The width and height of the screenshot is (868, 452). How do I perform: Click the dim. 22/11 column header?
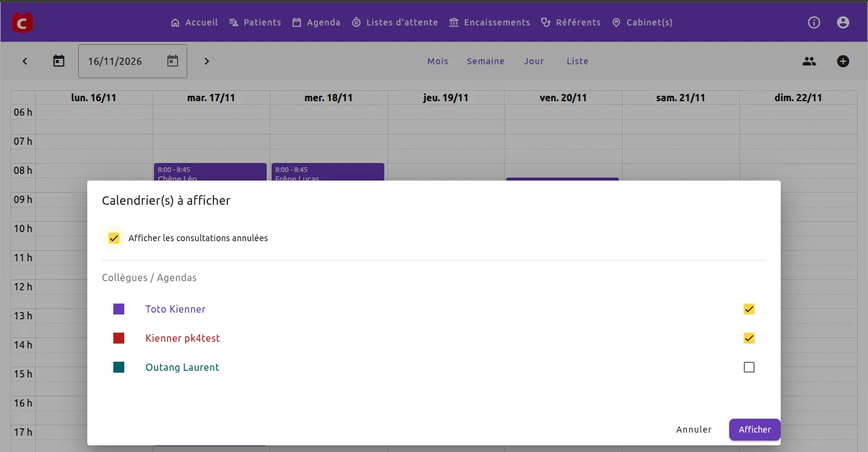tap(798, 98)
